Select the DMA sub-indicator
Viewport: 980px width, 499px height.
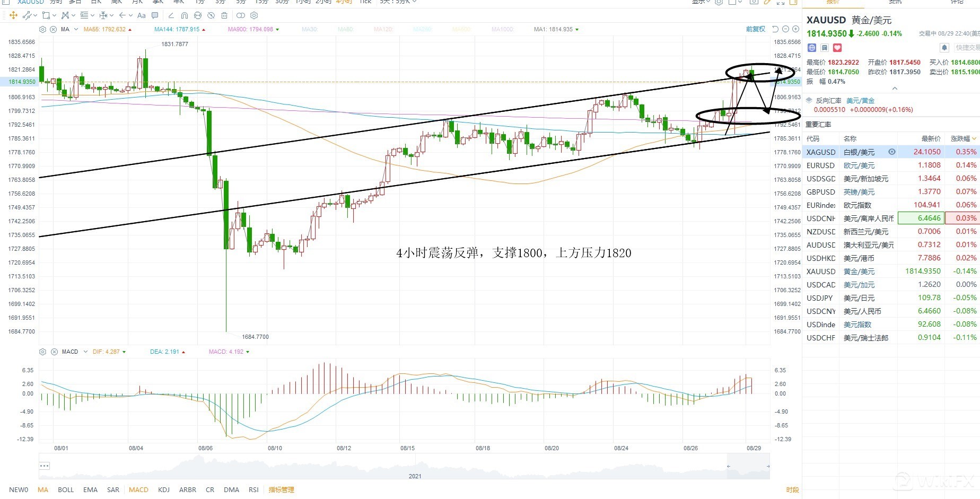coord(231,489)
